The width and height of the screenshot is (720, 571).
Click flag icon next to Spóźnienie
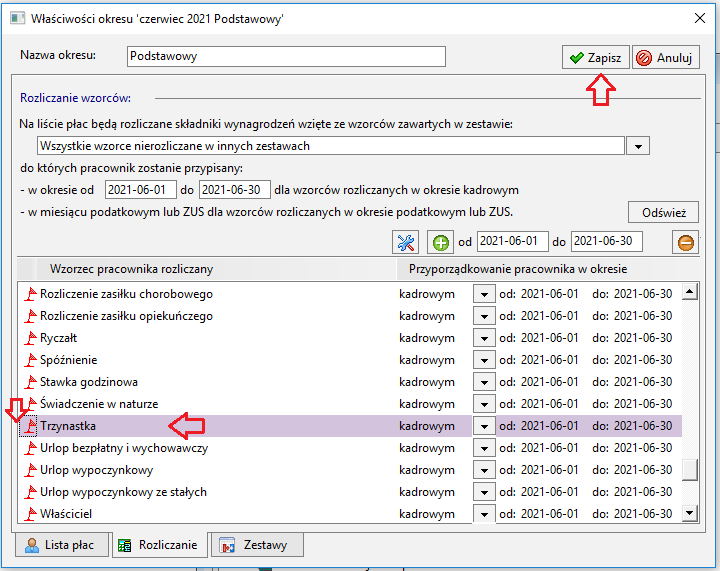click(x=30, y=360)
